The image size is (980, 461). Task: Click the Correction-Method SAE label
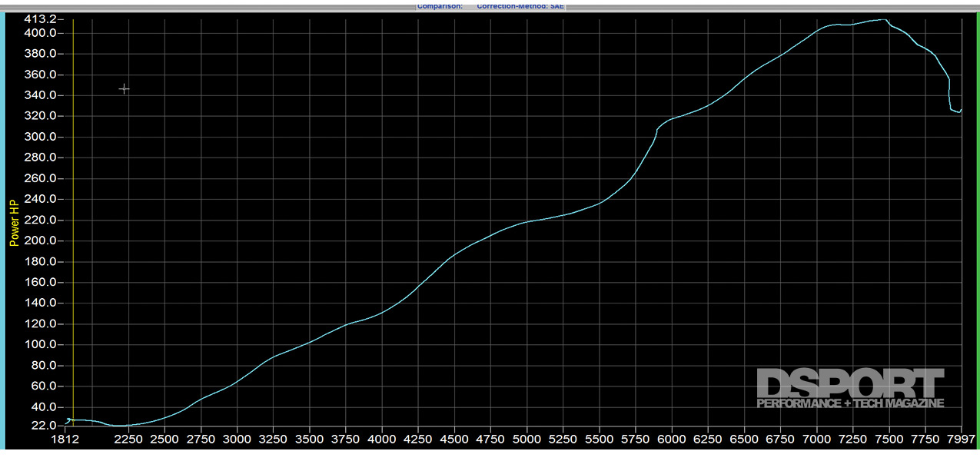(x=520, y=6)
